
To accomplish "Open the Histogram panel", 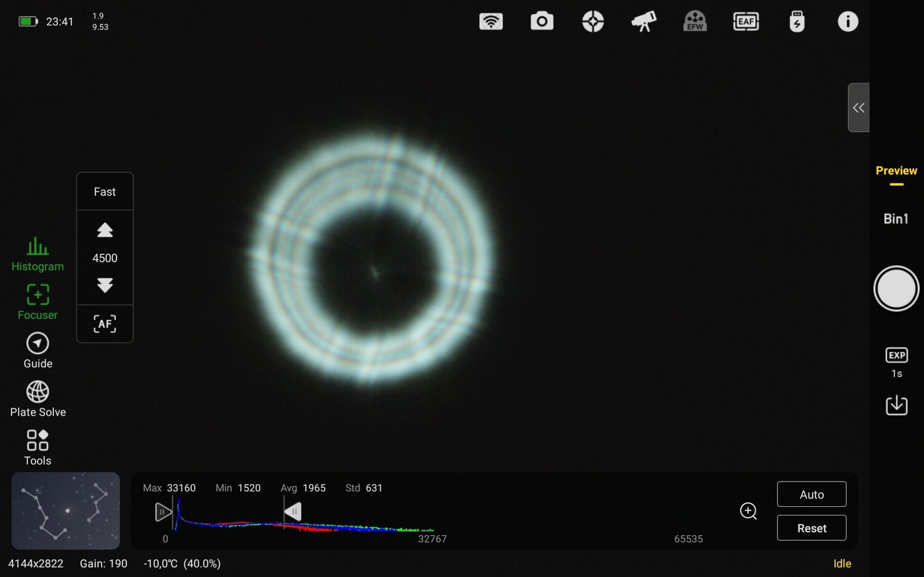I will (x=38, y=253).
